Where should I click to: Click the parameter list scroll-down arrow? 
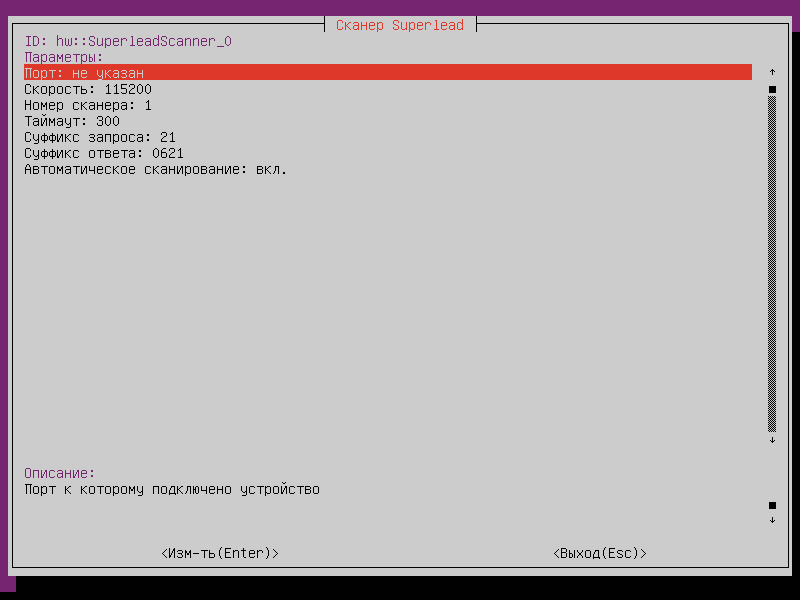click(x=772, y=440)
